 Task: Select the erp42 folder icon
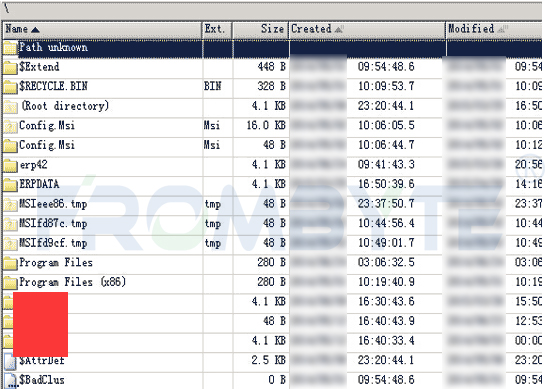(x=10, y=165)
